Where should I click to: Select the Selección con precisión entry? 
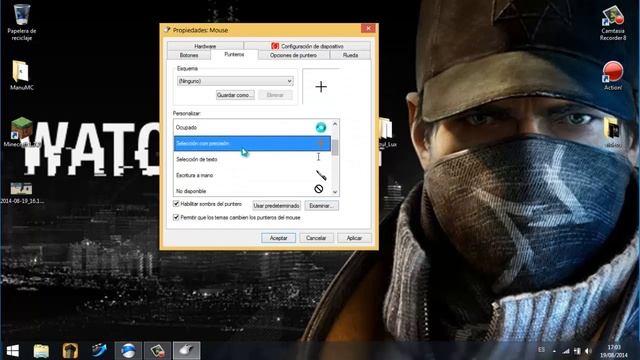[x=252, y=143]
